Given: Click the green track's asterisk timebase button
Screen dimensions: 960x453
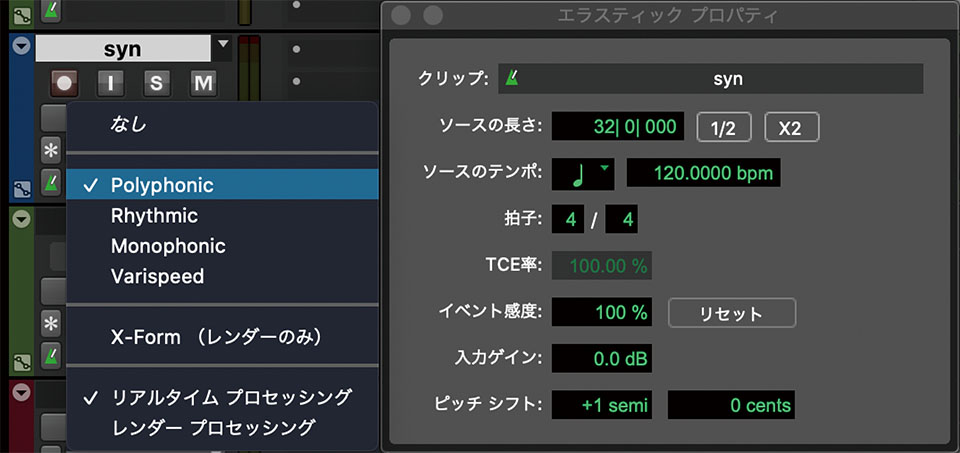Looking at the screenshot, I should click(51, 324).
